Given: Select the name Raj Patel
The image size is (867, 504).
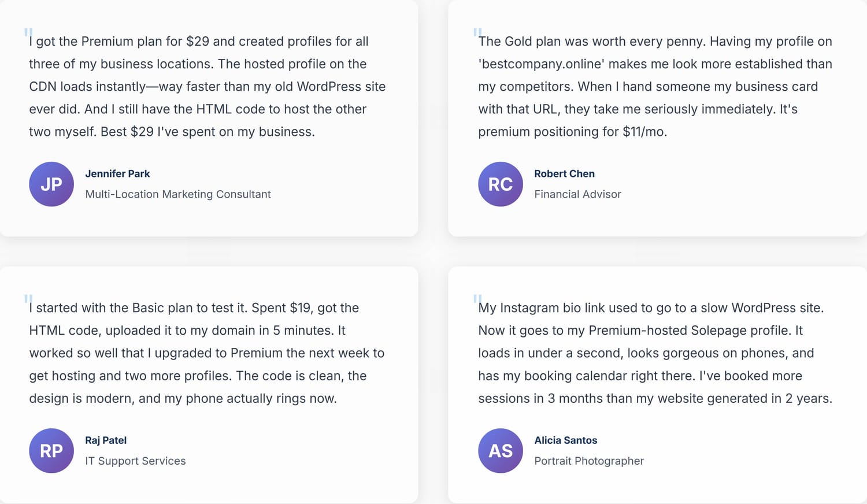Looking at the screenshot, I should pos(106,440).
